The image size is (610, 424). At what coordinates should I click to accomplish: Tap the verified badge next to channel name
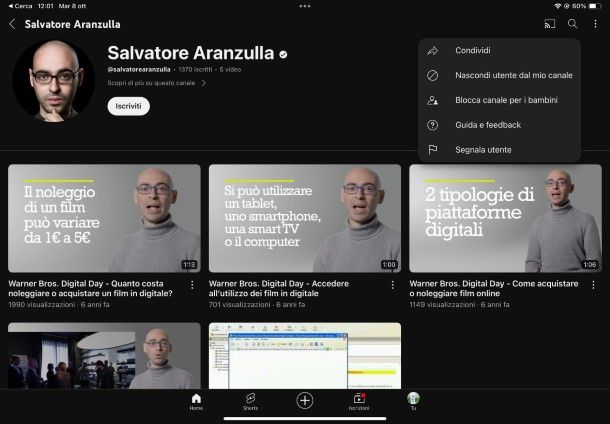click(283, 54)
